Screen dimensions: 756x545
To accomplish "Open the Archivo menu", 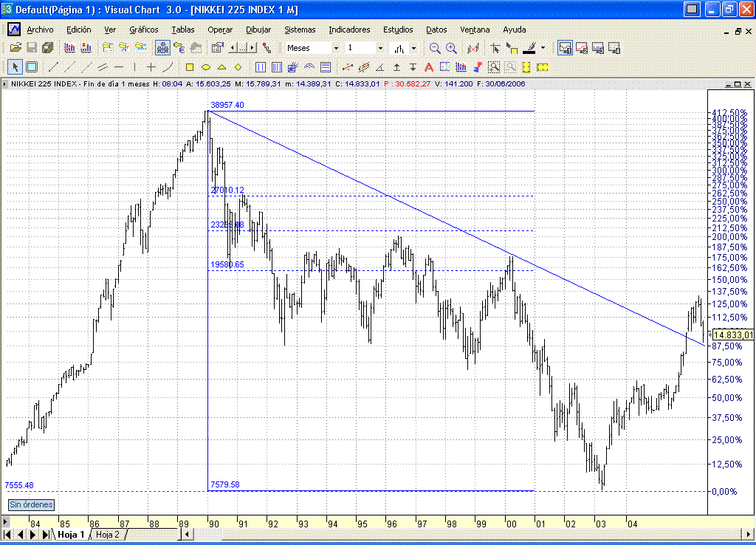I will [x=40, y=30].
